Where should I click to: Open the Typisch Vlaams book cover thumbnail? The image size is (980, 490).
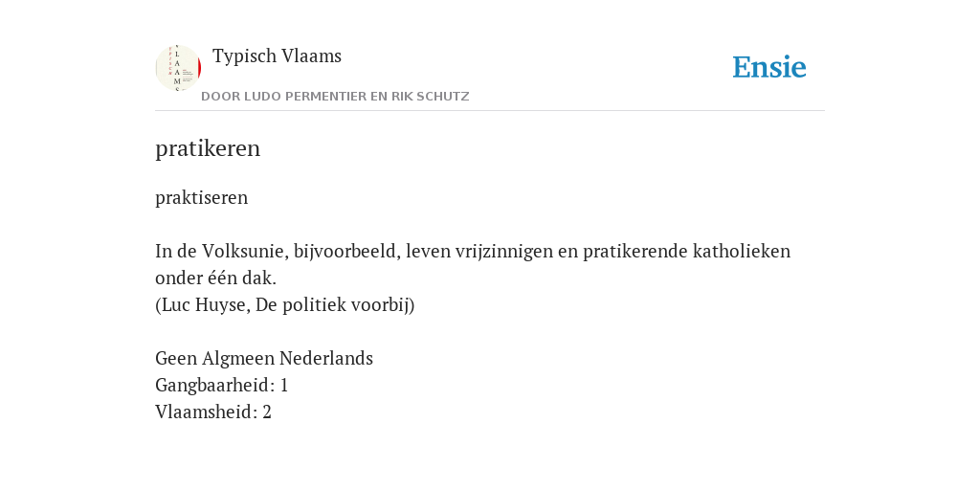178,68
